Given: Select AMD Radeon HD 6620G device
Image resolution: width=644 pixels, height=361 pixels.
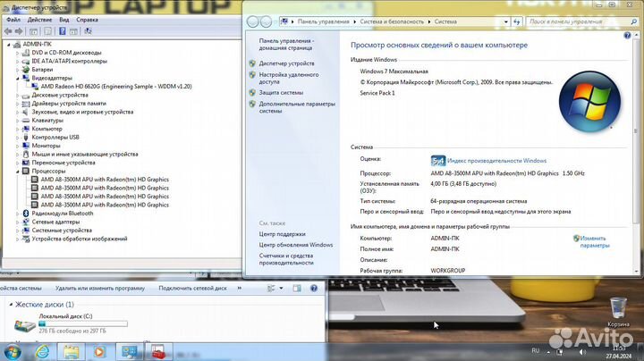Looking at the screenshot, I should (x=116, y=87).
